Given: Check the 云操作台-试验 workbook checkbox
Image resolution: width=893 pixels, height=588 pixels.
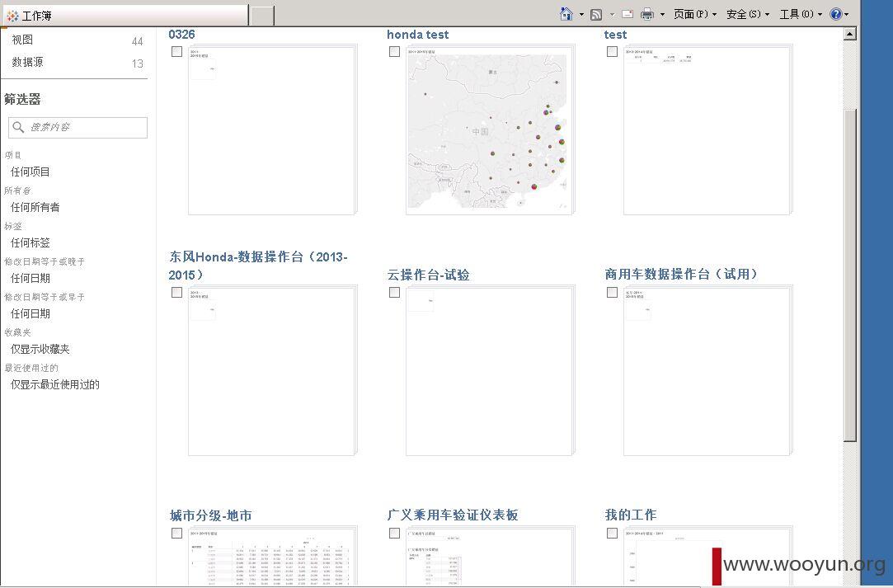Looking at the screenshot, I should point(394,292).
